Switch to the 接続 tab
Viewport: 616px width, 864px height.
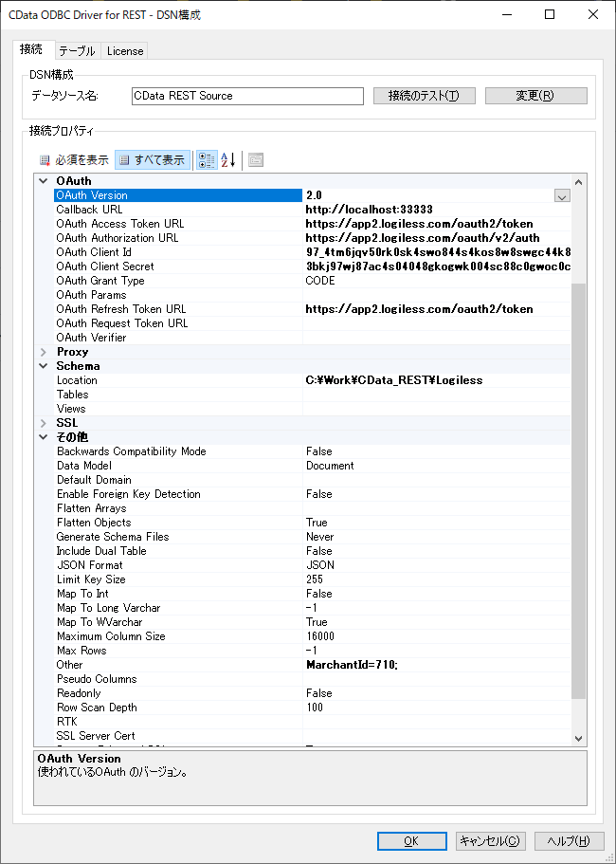[x=31, y=49]
